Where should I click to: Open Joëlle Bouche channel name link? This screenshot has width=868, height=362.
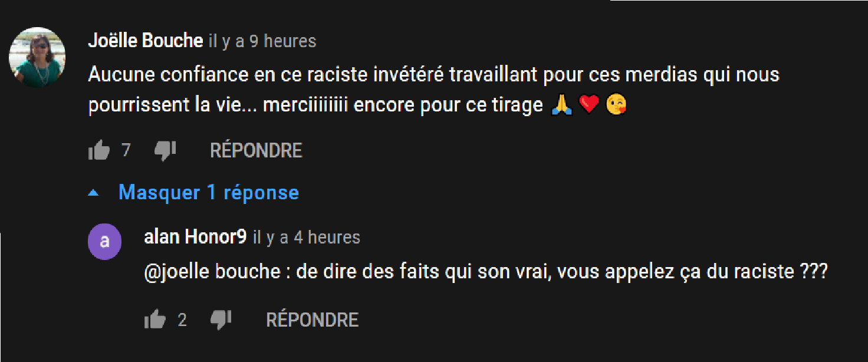[x=146, y=41]
